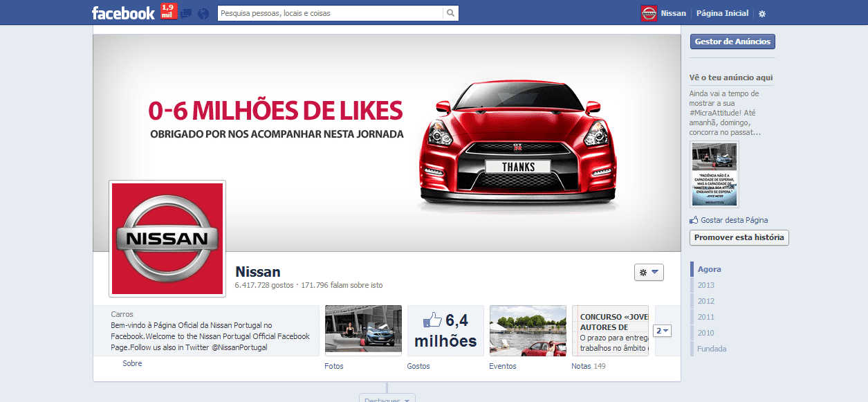Open the 'Destaques' dropdown below the page header
This screenshot has height=402, width=868.
pos(387,399)
